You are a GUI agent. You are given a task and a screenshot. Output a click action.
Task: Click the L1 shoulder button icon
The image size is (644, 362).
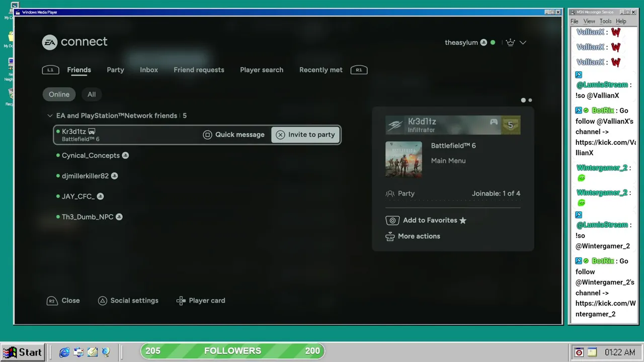(50, 70)
